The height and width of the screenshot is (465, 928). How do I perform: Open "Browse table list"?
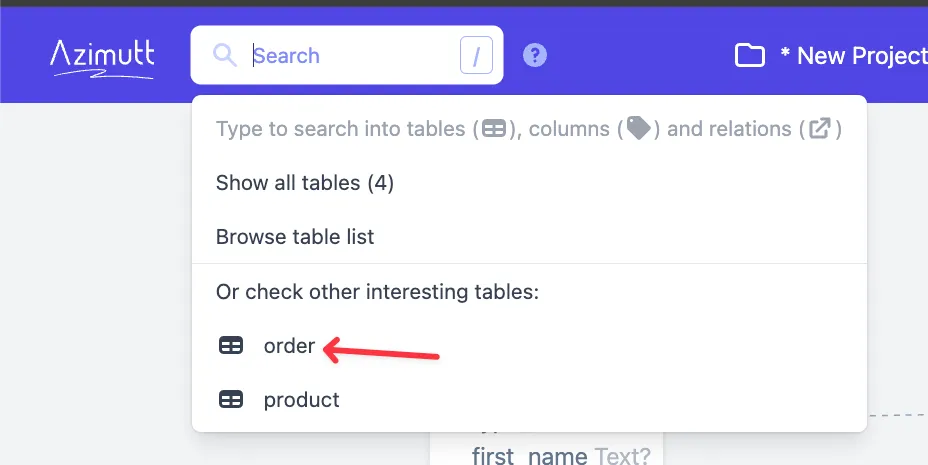click(x=295, y=237)
